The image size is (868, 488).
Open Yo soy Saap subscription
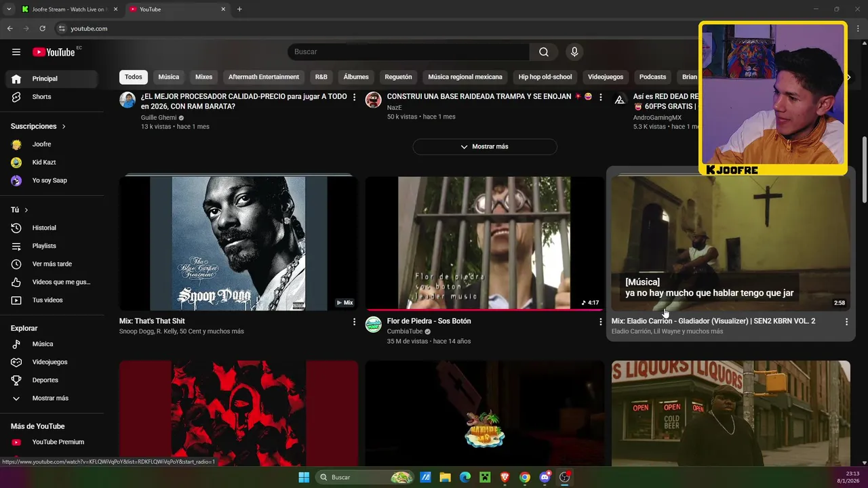(52, 180)
